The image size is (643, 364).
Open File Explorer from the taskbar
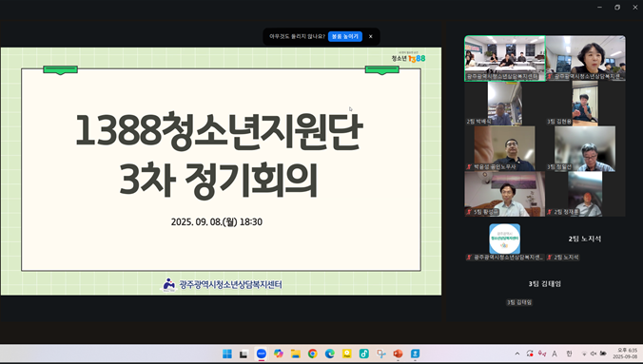point(296,354)
